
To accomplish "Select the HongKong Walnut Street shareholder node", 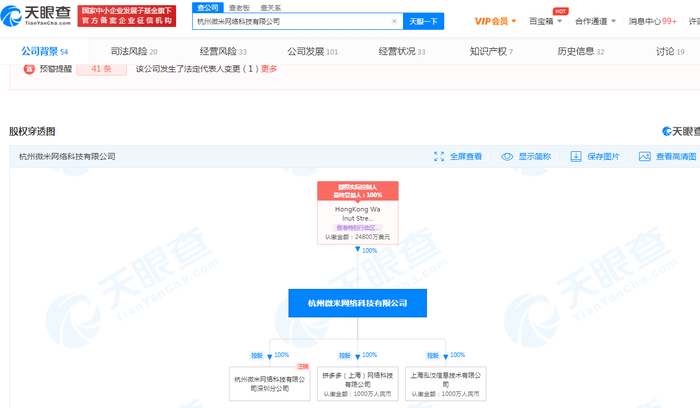I will point(358,213).
